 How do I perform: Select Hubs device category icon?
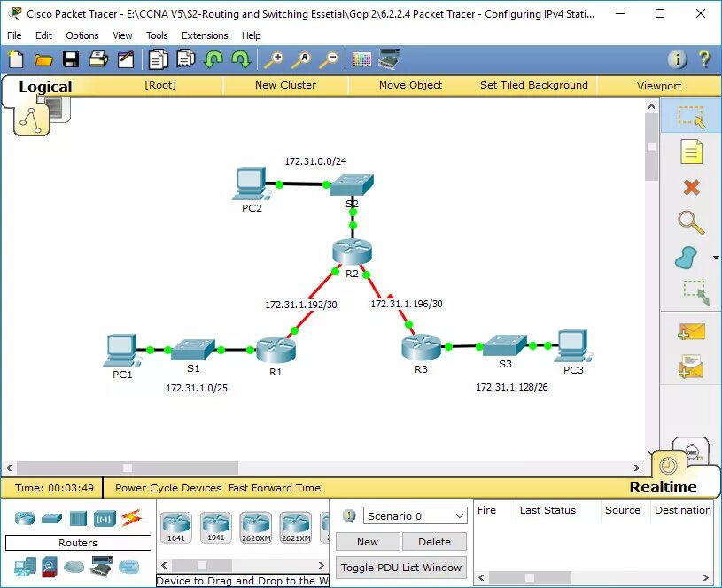point(78,518)
